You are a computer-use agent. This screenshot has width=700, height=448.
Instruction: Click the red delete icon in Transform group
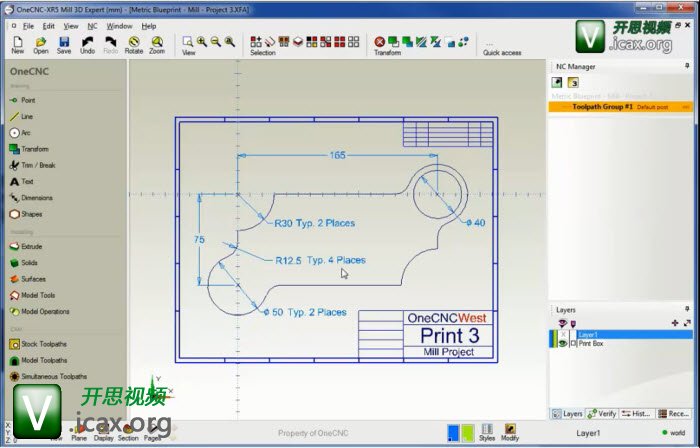click(x=379, y=42)
